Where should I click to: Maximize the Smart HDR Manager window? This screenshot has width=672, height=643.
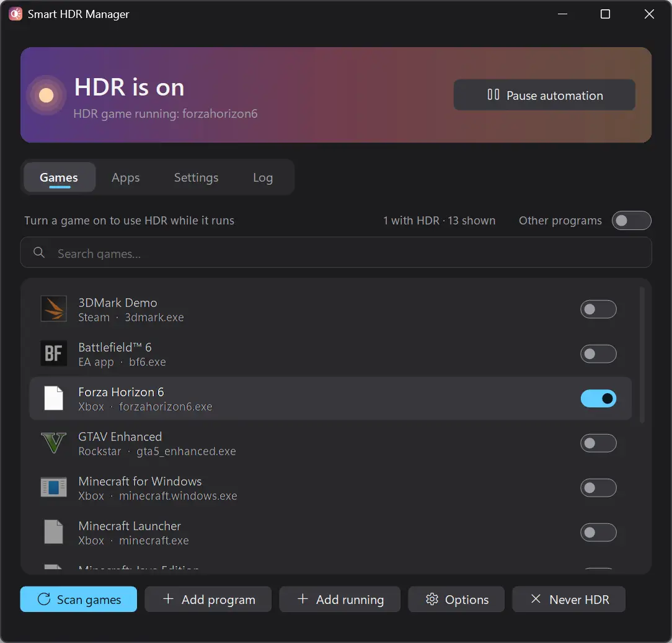pyautogui.click(x=605, y=14)
